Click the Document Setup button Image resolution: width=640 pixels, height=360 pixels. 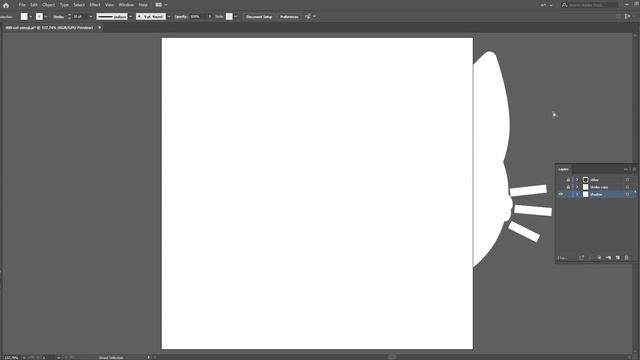pos(259,17)
